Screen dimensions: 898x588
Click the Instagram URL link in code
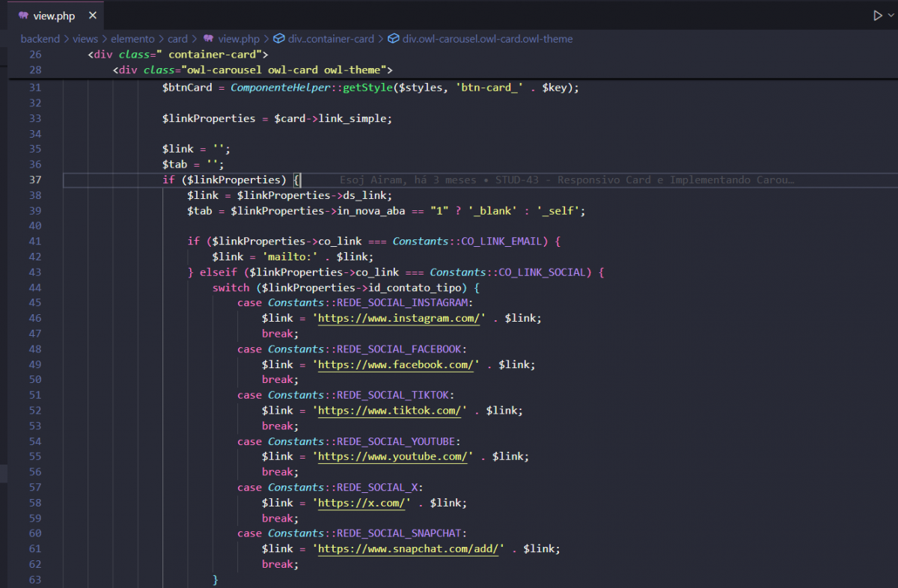[x=398, y=318]
